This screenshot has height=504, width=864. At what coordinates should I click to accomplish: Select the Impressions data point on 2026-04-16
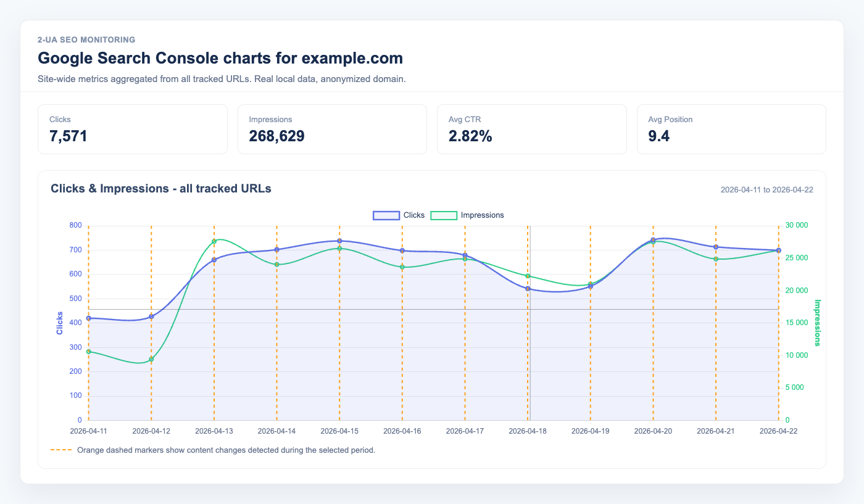[402, 267]
